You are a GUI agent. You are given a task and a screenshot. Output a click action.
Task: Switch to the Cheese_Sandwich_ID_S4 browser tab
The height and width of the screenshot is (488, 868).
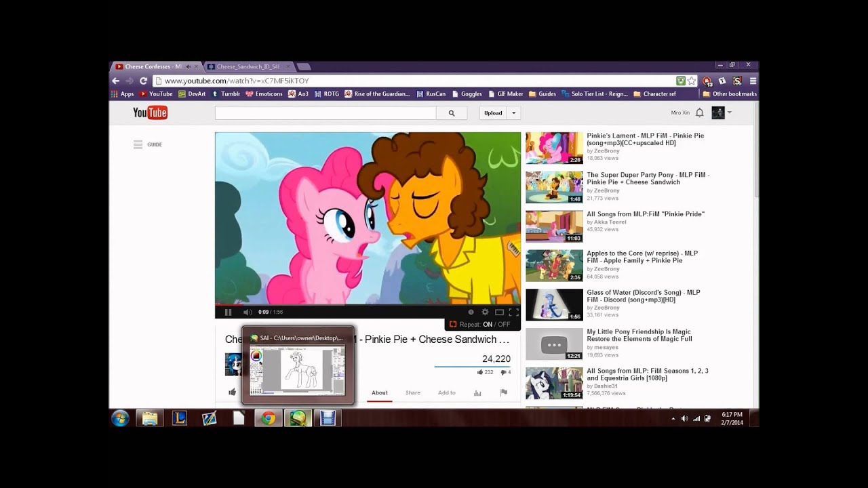[x=248, y=66]
